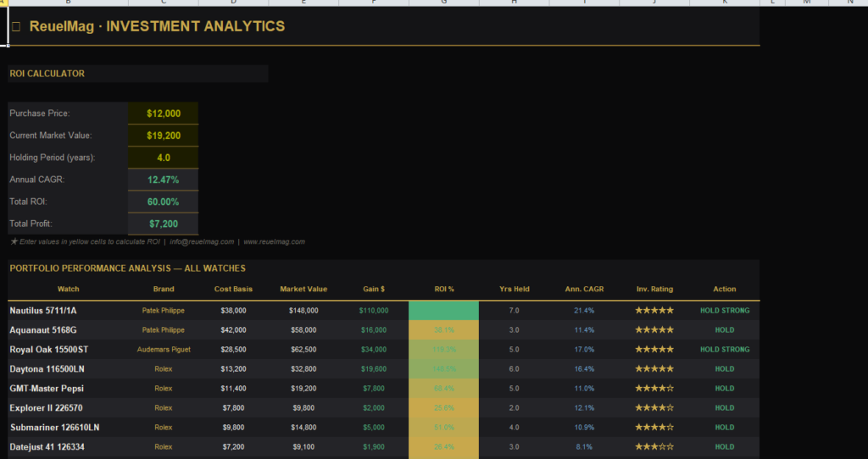
Task: Edit the Purchase Price $12,000 input cell
Action: click(x=164, y=113)
